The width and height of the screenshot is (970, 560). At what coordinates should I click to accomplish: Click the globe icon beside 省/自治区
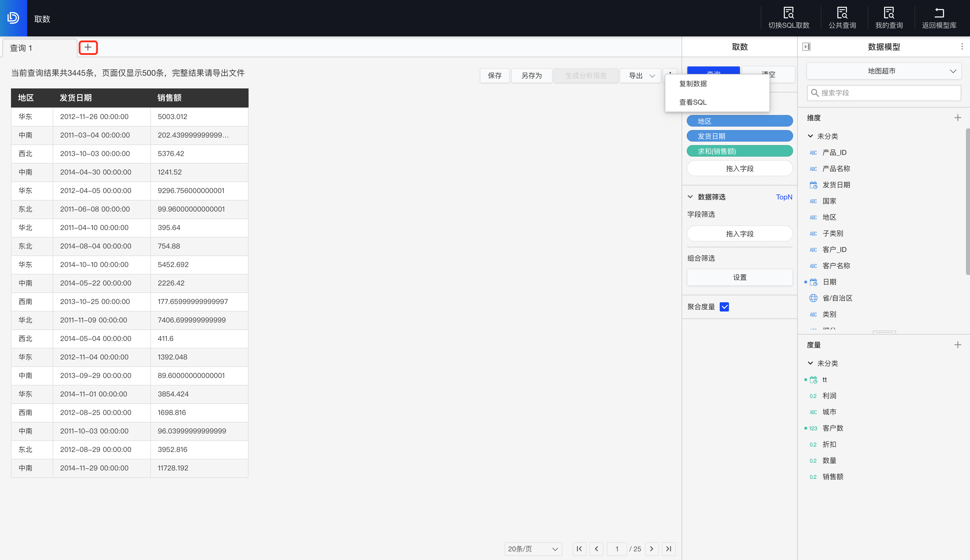[x=813, y=298]
